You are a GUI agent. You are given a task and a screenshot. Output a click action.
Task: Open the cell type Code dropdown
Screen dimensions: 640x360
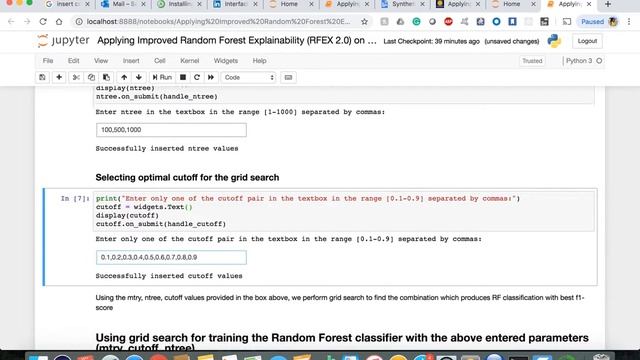(x=248, y=77)
